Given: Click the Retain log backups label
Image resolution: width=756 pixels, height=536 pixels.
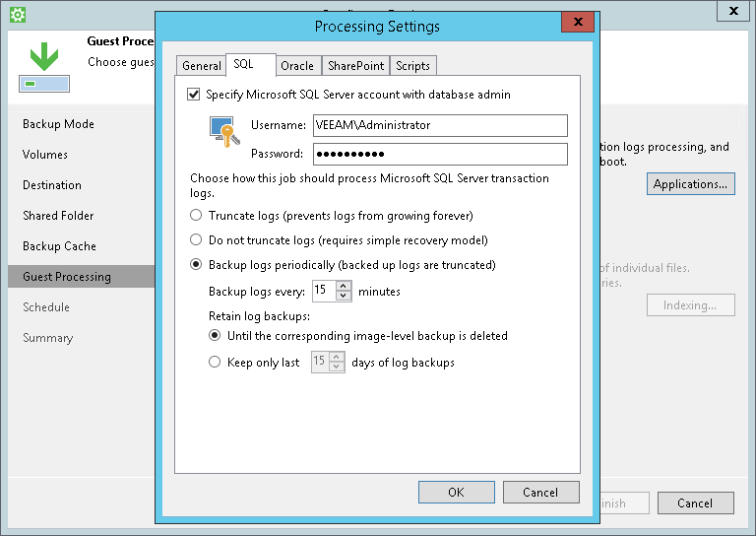Looking at the screenshot, I should (x=260, y=316).
